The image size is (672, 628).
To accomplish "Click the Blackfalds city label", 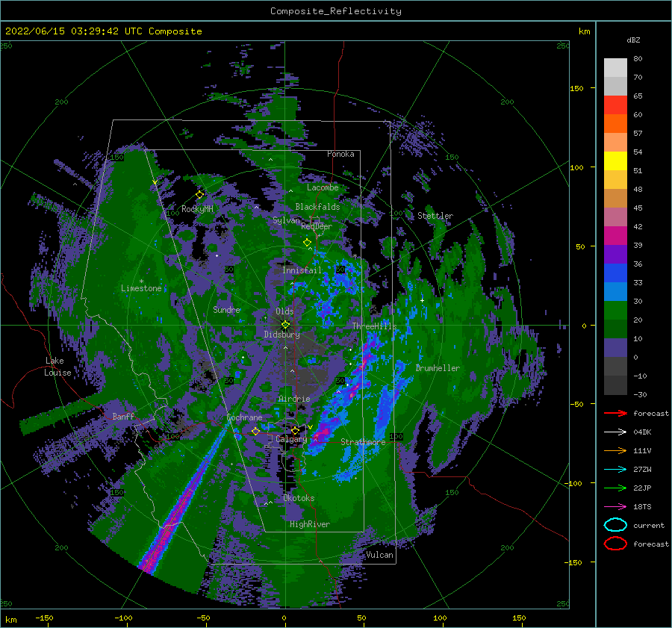I will point(317,207).
